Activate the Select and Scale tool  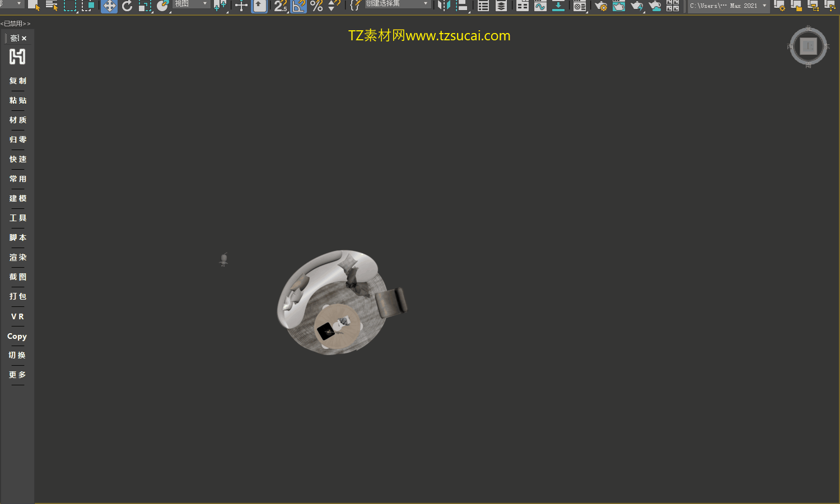pos(145,6)
